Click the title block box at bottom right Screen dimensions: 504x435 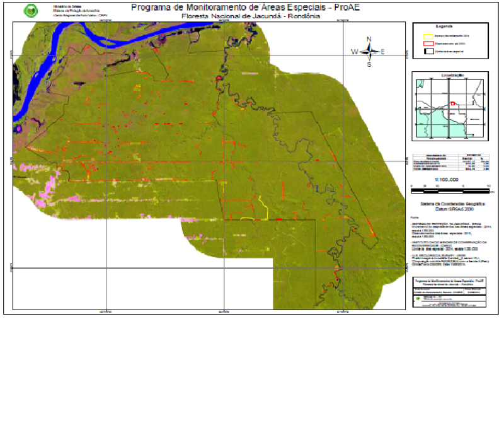[450, 292]
